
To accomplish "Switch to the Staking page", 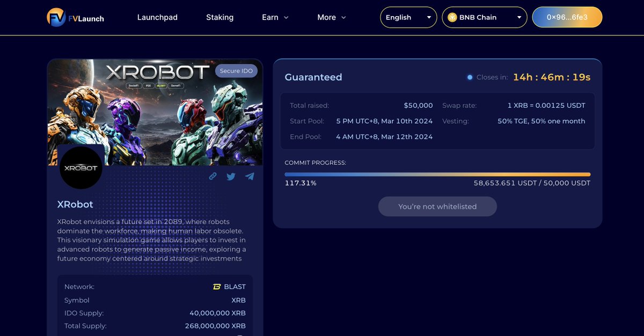I will [x=220, y=17].
